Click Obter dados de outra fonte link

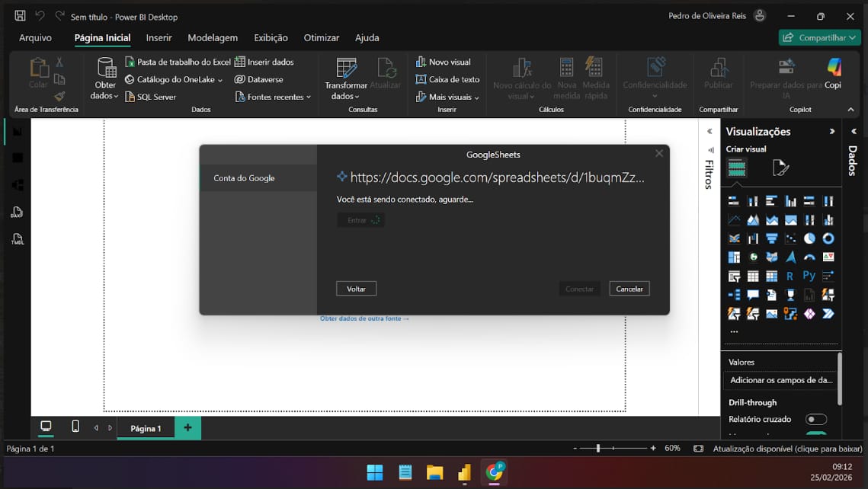point(364,318)
